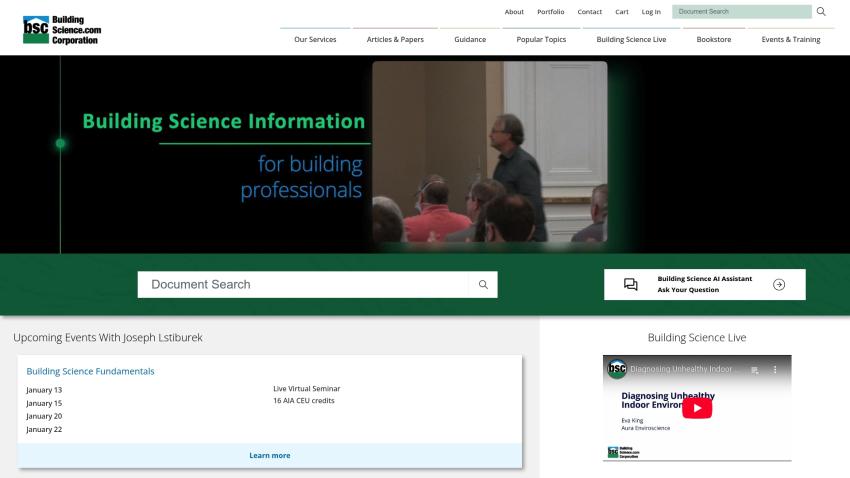Click the 'Building Science Information' hero heading

pyautogui.click(x=224, y=121)
